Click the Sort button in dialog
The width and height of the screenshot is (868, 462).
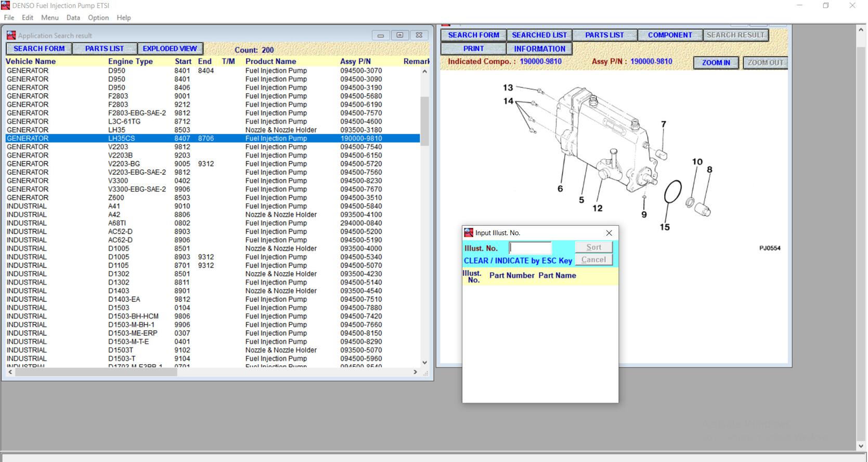point(593,247)
